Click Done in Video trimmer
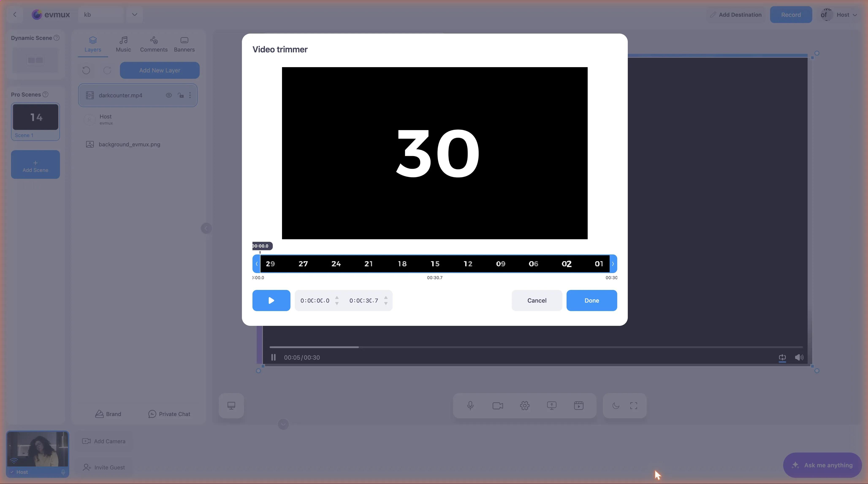Image resolution: width=868 pixels, height=484 pixels. [x=592, y=300]
